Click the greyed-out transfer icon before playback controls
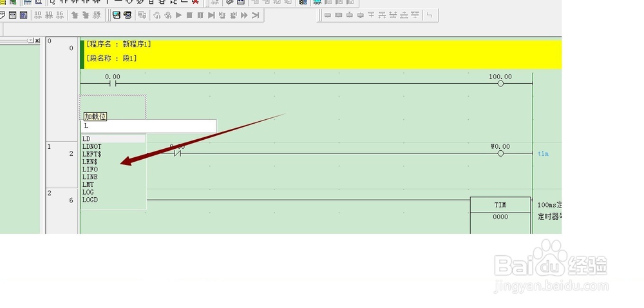Screen dimensions: 644x308 tap(142, 15)
